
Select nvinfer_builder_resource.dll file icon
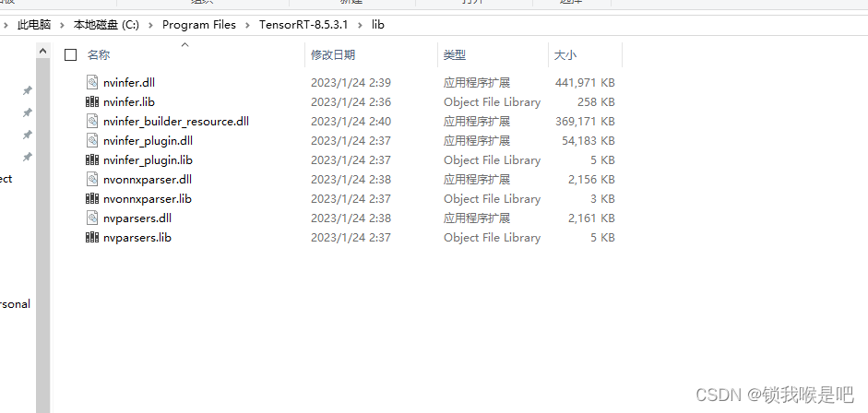(x=92, y=121)
